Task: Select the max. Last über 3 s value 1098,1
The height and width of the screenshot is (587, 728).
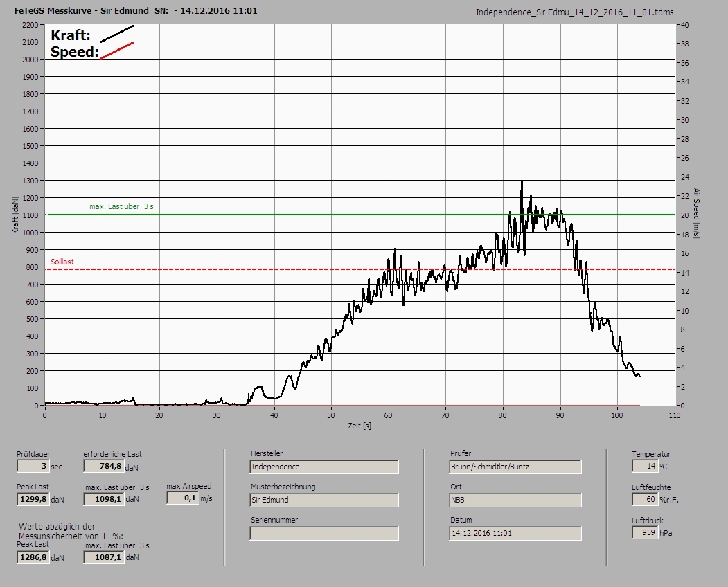Action: tap(103, 499)
